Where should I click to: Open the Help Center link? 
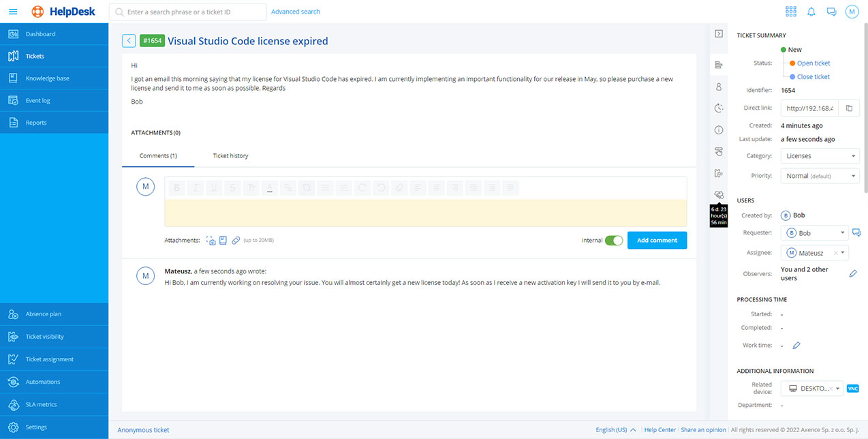pyautogui.click(x=660, y=430)
